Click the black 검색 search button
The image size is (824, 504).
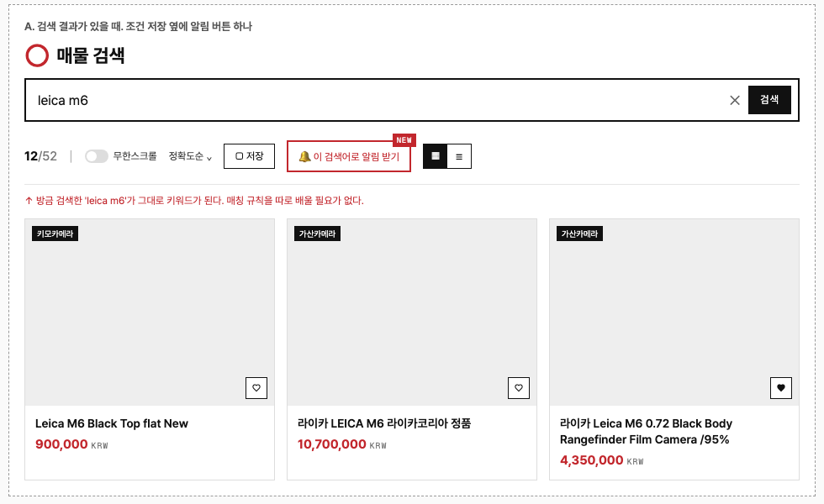click(x=769, y=100)
